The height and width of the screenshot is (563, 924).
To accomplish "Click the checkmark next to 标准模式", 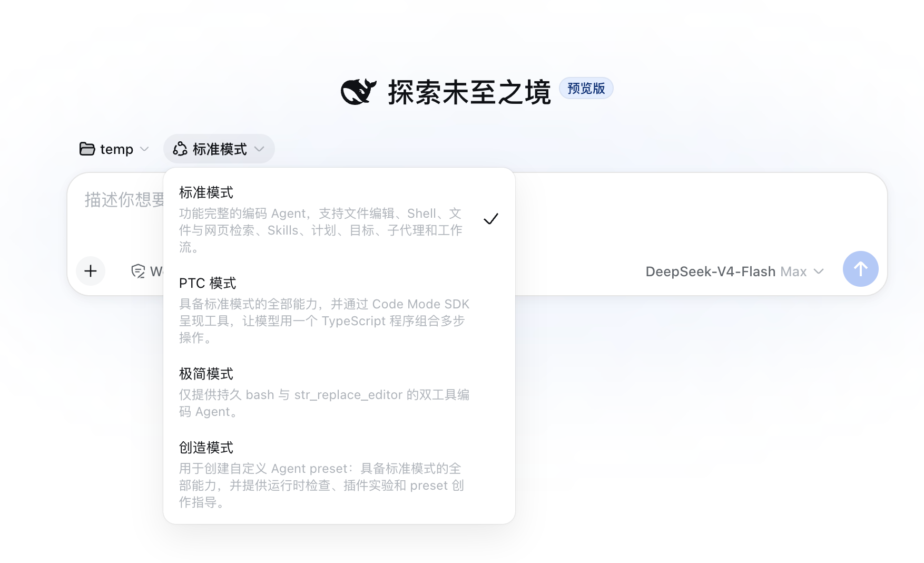I will point(490,219).
